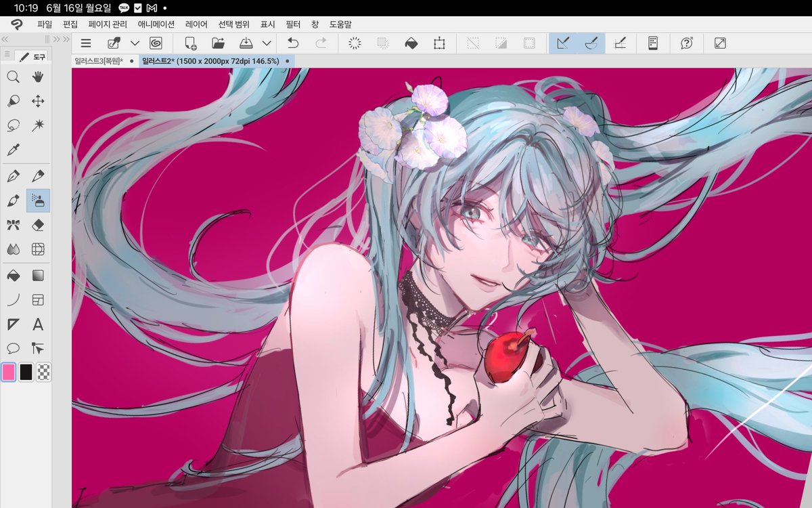Collapse the tool palette with the left double-arrow
The width and height of the screenshot is (812, 508).
click(5, 39)
